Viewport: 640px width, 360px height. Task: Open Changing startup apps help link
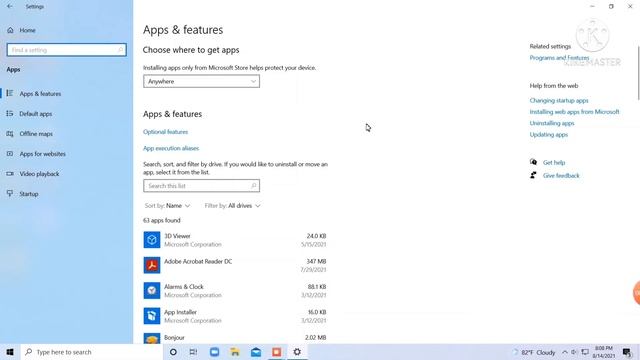click(x=559, y=100)
